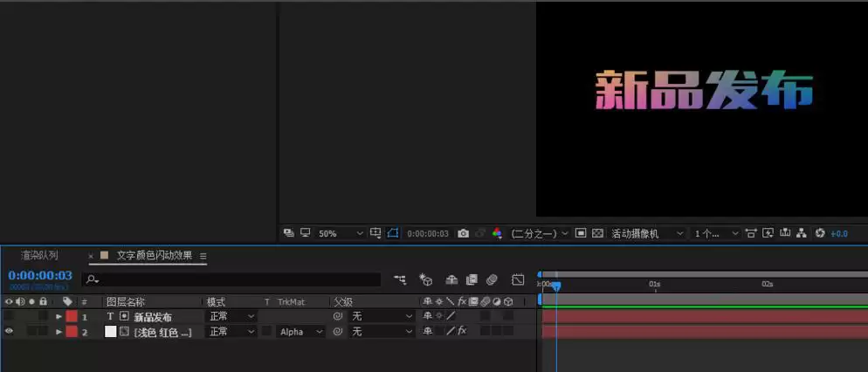This screenshot has width=868, height=372.
Task: Click the 0:00:00:03 timecode in timeline
Action: (x=40, y=276)
